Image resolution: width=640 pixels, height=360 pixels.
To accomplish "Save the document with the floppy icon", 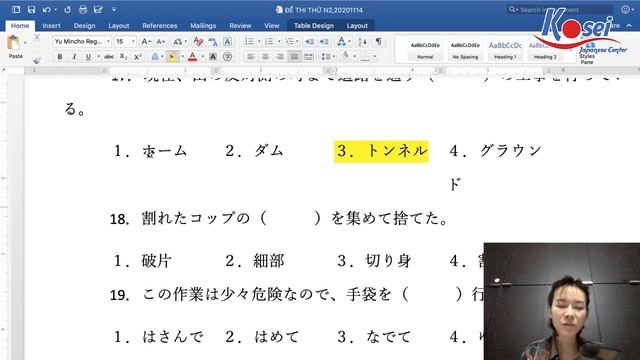I will point(31,9).
